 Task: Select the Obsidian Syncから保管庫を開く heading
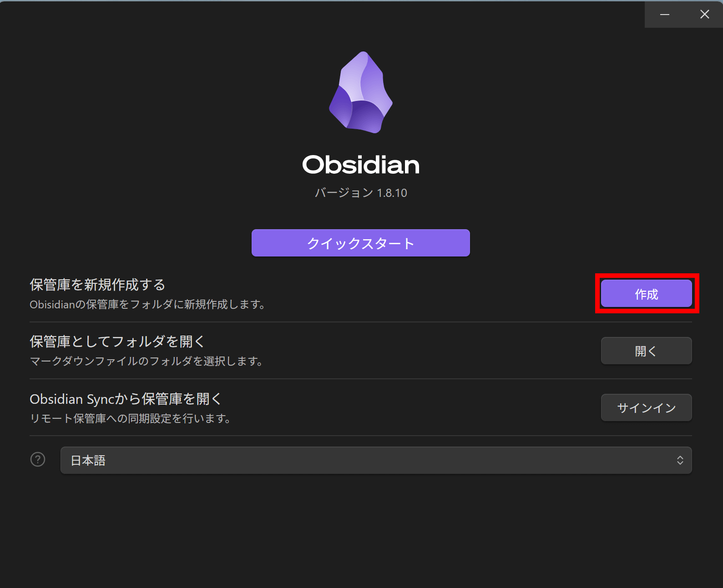tap(126, 399)
